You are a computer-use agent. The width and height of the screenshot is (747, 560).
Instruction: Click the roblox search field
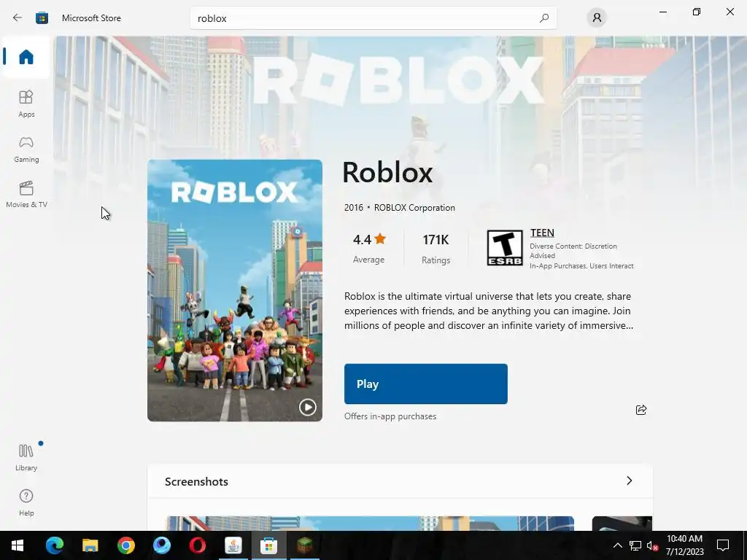(373, 18)
